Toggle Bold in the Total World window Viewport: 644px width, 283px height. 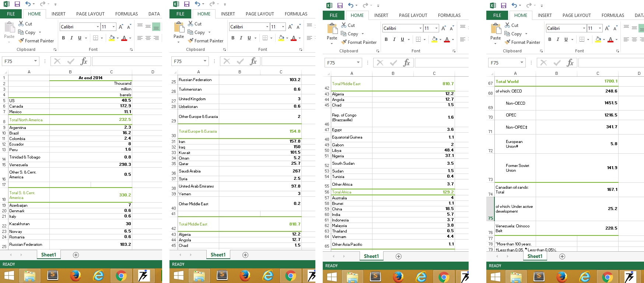click(550, 39)
